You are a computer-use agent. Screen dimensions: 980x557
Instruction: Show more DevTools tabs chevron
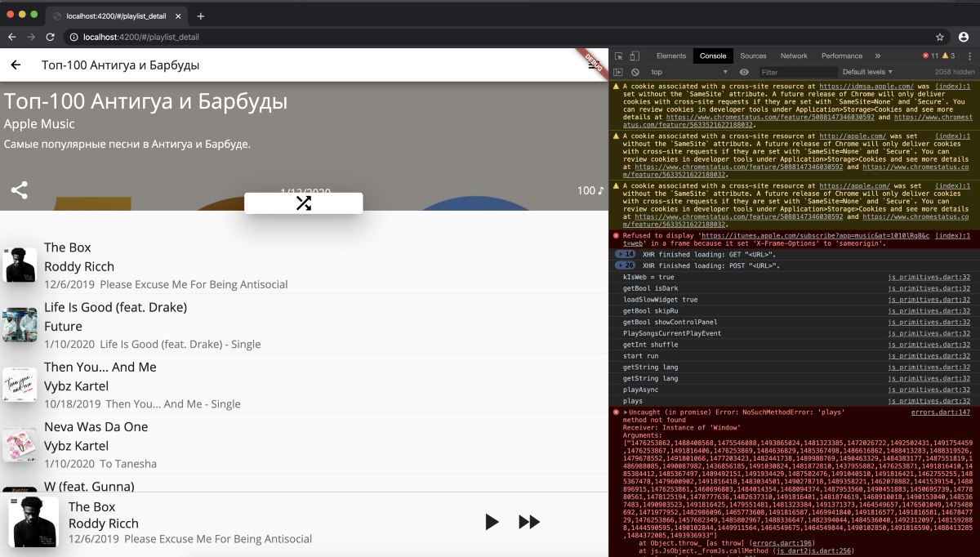click(878, 56)
